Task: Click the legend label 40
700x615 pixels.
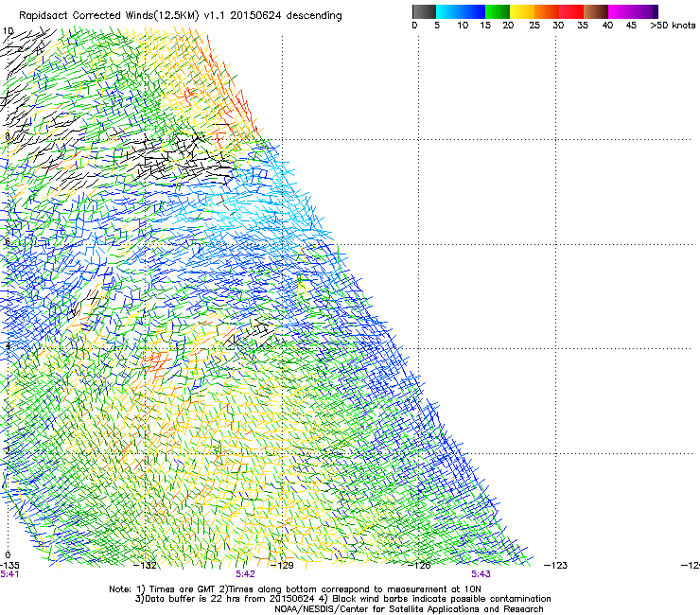Action: pos(607,26)
